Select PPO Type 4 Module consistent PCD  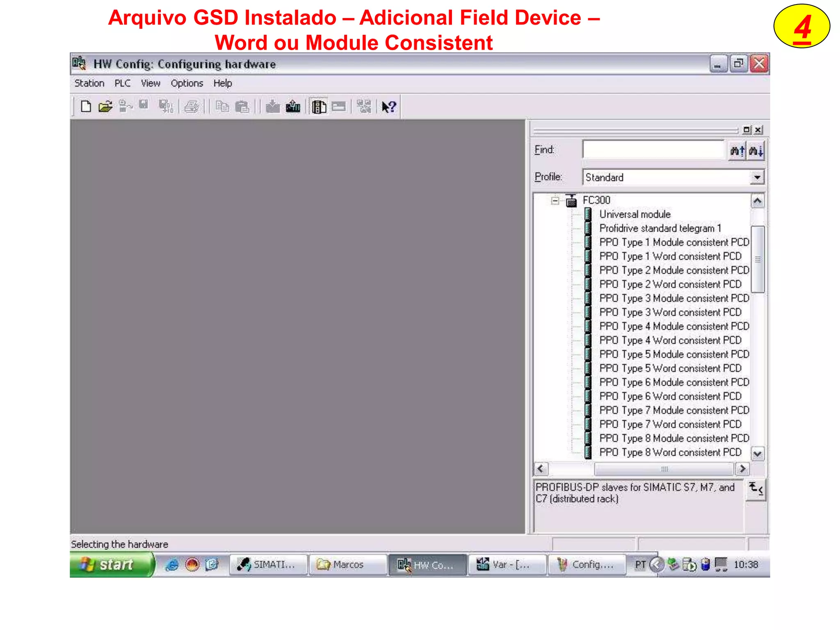[x=674, y=326]
